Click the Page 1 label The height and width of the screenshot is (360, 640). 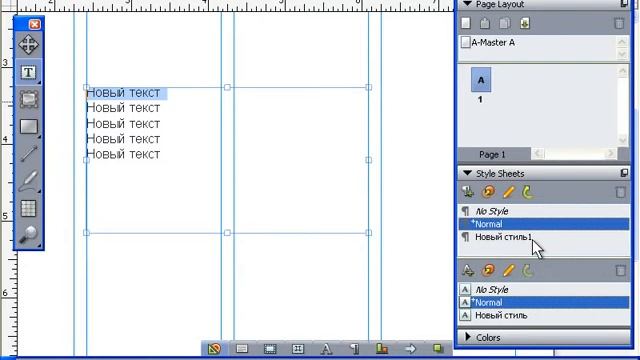point(492,154)
